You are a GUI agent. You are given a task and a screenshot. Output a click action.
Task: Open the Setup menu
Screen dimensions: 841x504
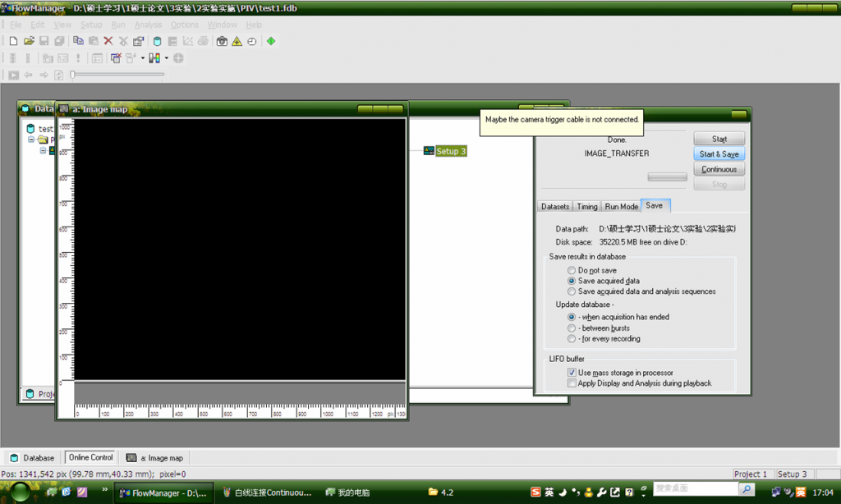click(91, 25)
